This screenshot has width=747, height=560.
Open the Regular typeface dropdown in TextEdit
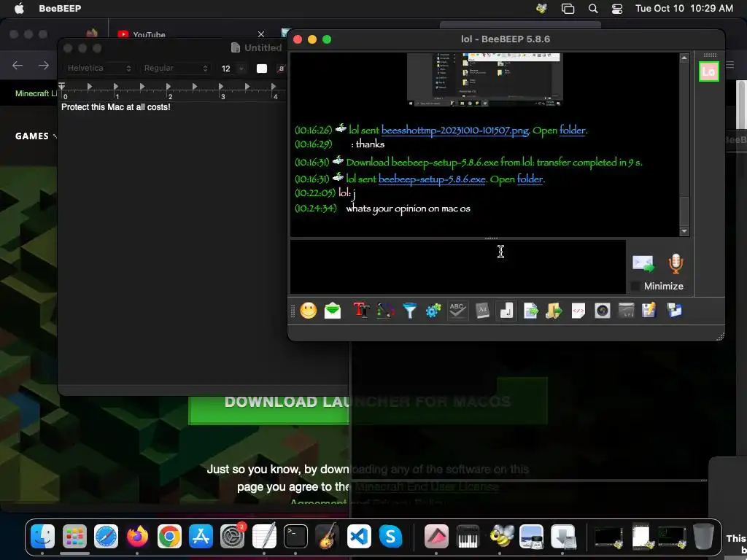176,68
